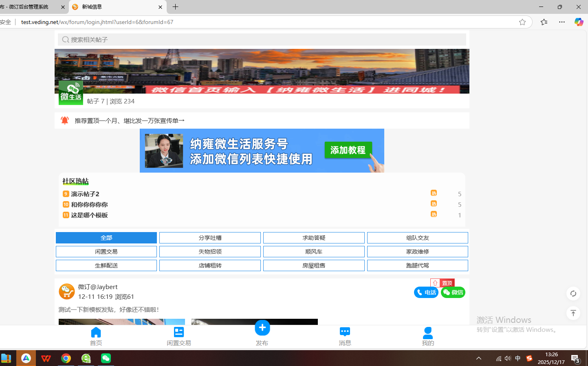Open the 消息 messages chat icon
The image size is (588, 366).
point(345,332)
